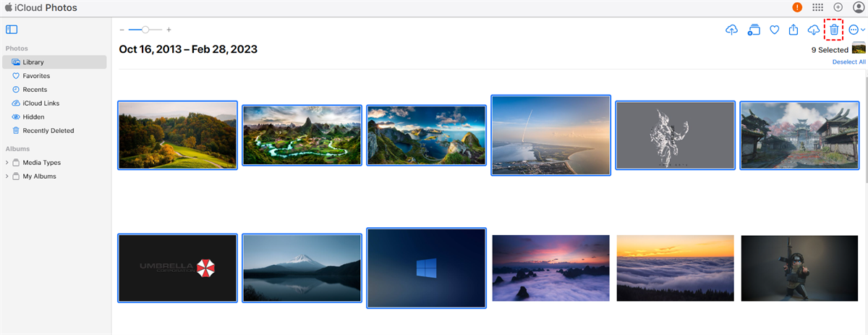Viewport: 868px width, 335px height.
Task: Expand the My Albums chevron
Action: (x=7, y=177)
